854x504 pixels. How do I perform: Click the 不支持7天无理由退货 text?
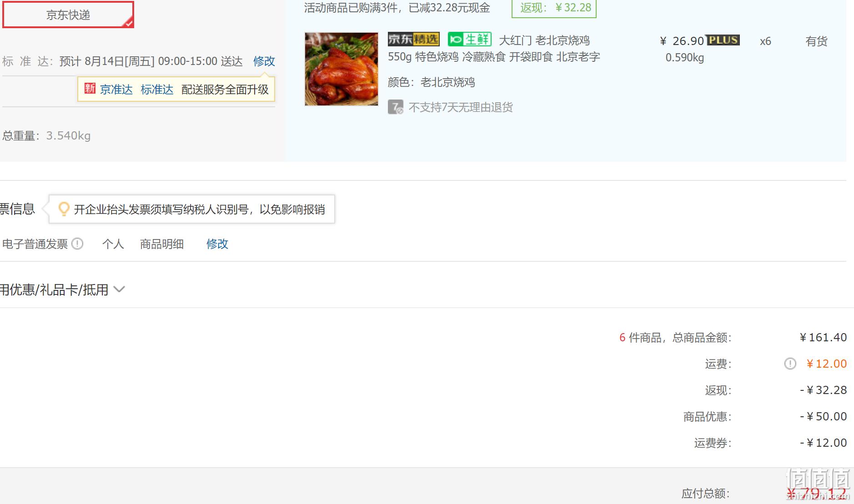[461, 107]
